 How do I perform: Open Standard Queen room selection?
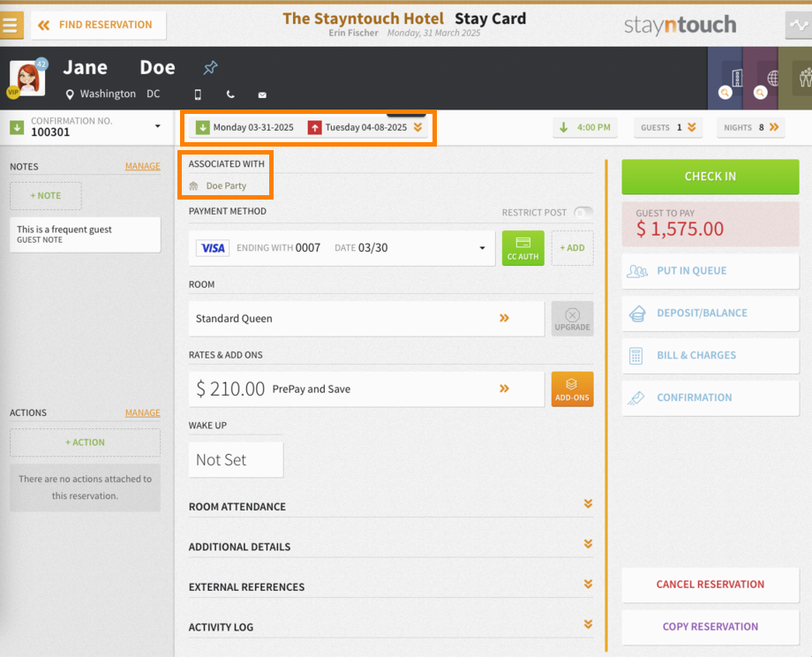click(366, 319)
